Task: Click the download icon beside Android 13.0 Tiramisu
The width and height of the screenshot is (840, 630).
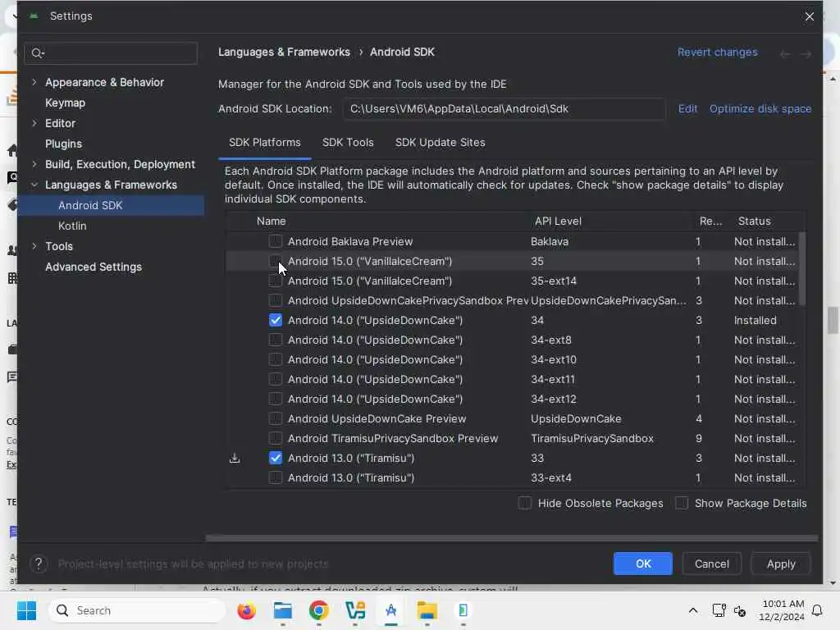Action: click(x=235, y=459)
